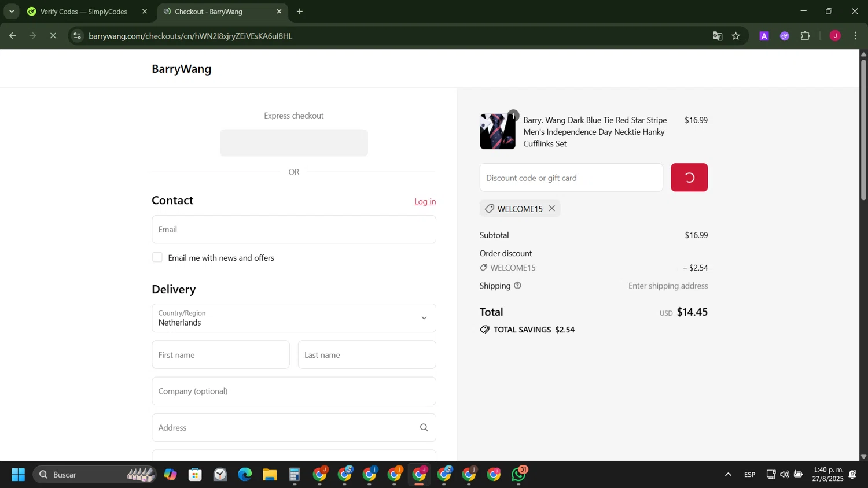Open Chrome three-dot menu
The image size is (868, 488).
click(856, 36)
